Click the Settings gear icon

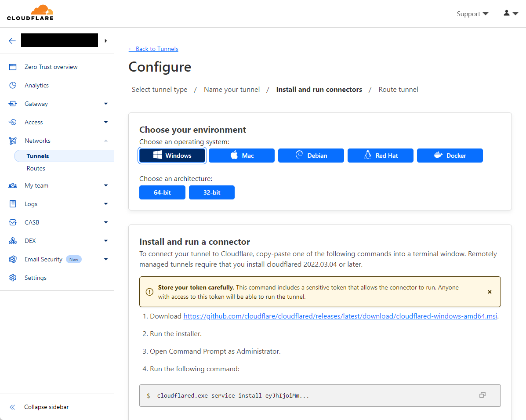pyautogui.click(x=13, y=278)
